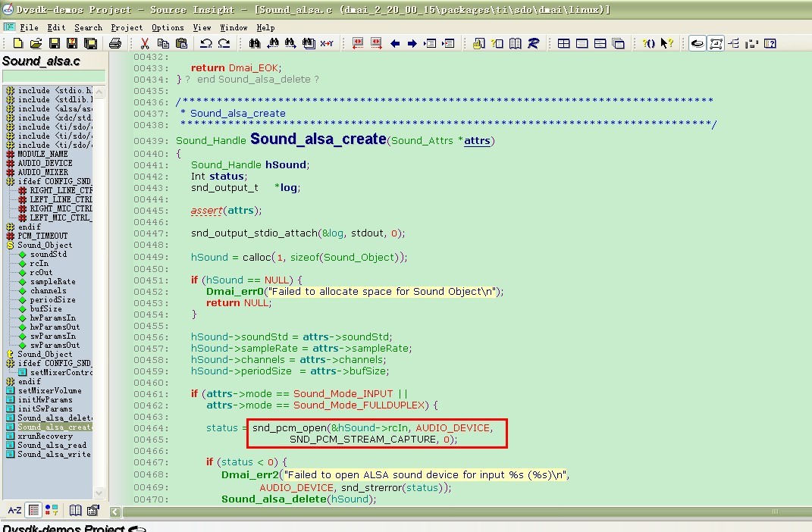Viewport: 812px width, 532px height.
Task: Click the symbol list scroll up arrow
Action: point(99,92)
